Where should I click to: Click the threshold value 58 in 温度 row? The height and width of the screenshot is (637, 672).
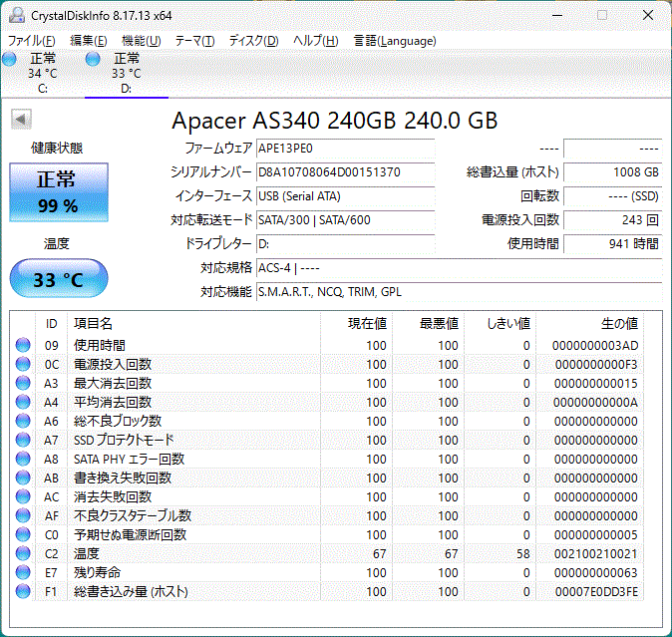[x=522, y=554]
